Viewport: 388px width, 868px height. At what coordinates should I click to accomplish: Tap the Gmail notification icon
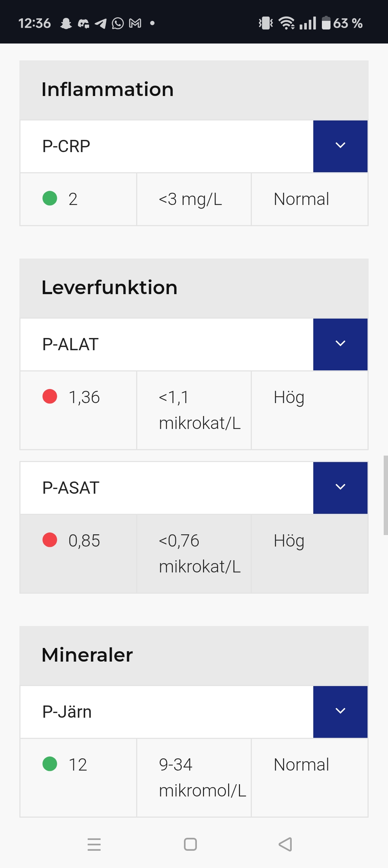pos(135,23)
